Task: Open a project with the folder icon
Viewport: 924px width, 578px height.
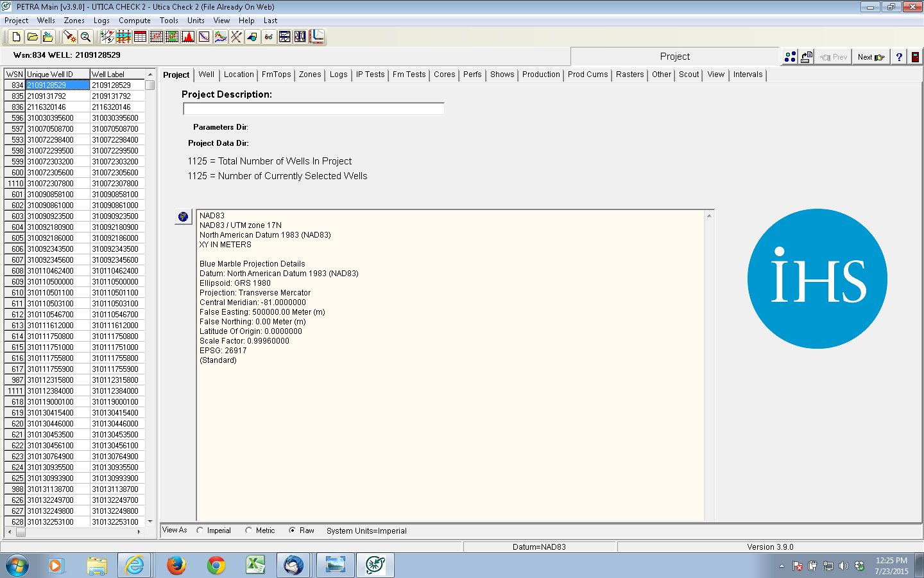Action: pyautogui.click(x=32, y=37)
